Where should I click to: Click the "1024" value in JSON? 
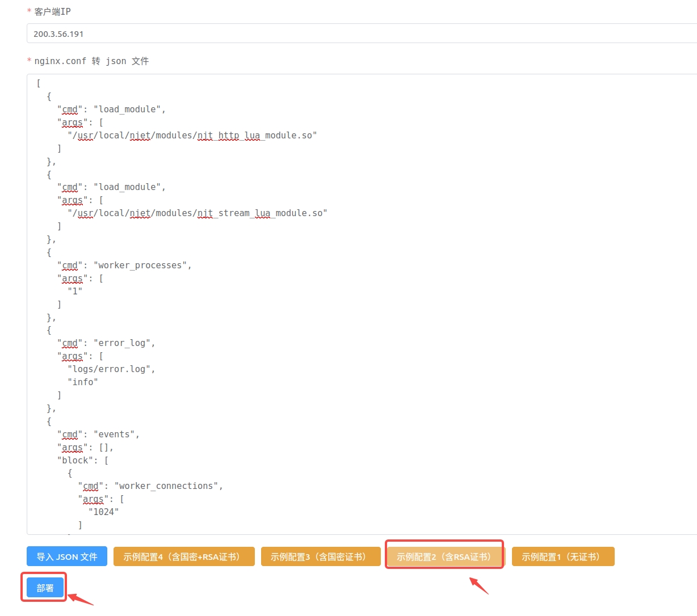point(104,512)
